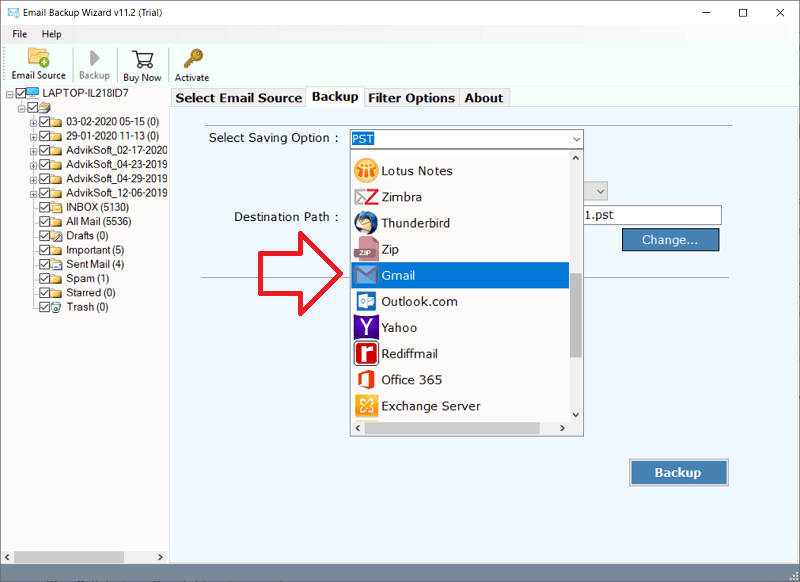
Task: Switch to the Filter Options tab
Action: coord(411,98)
